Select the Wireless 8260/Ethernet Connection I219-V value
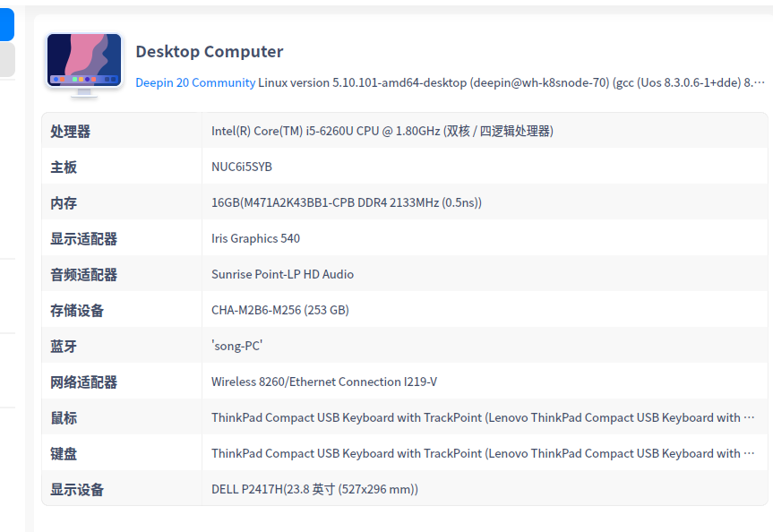Image resolution: width=773 pixels, height=532 pixels. click(324, 382)
